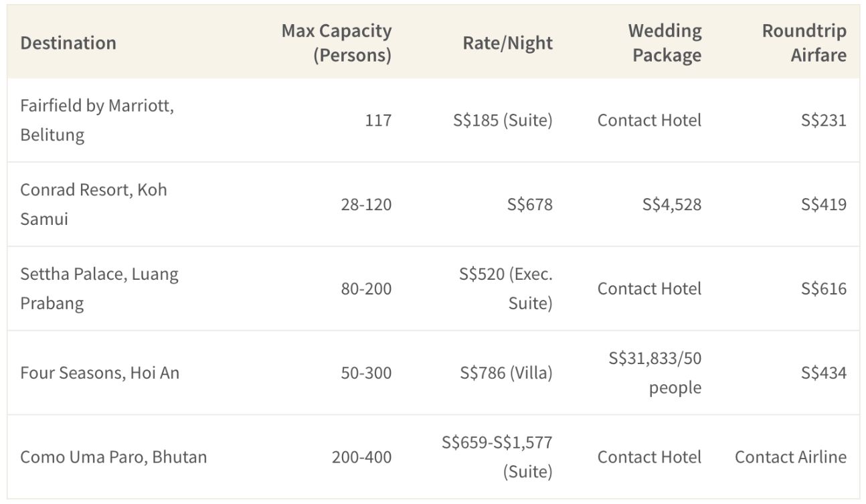Select the 200-400 capacity for Bhutan
Screen dimensions: 866x504
(x=361, y=457)
